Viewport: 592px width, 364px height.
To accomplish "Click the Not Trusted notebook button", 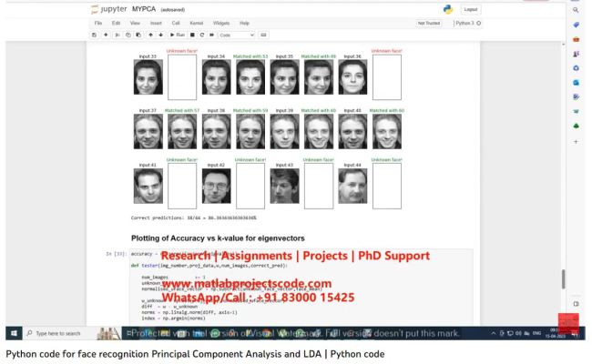I will point(429,23).
